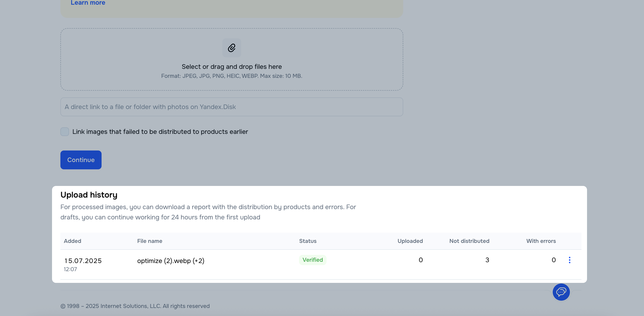Click the Uploaded column header

410,241
